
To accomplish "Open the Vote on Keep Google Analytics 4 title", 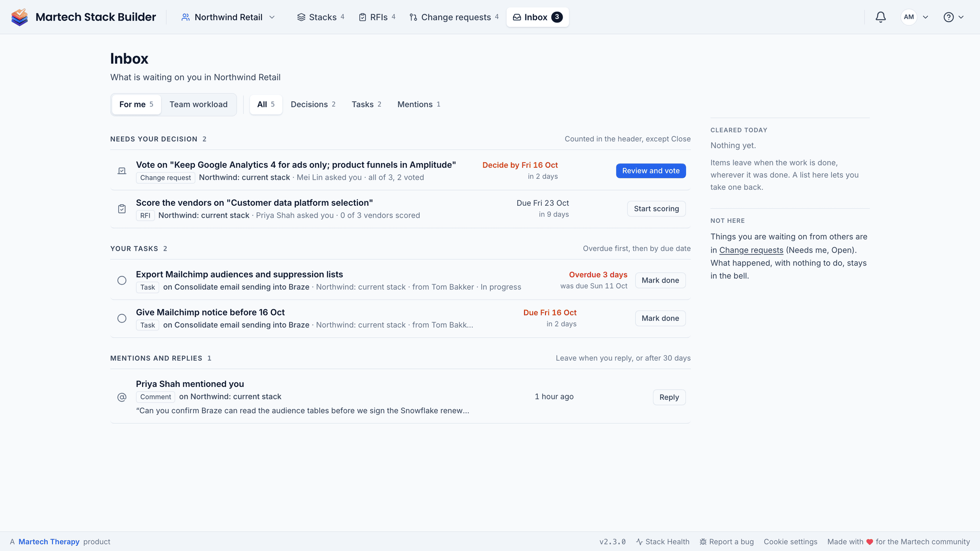I will click(296, 165).
